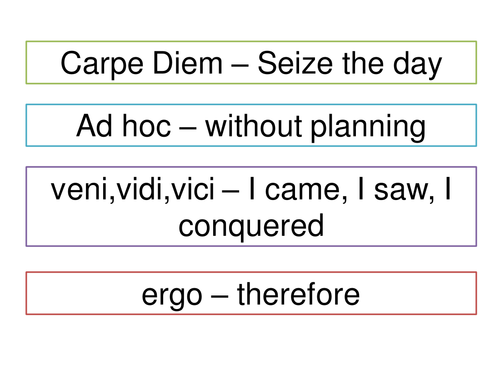Click the word 'hoc' in the blue box
Image resolution: width=500 pixels, height=375 pixels.
147,126
